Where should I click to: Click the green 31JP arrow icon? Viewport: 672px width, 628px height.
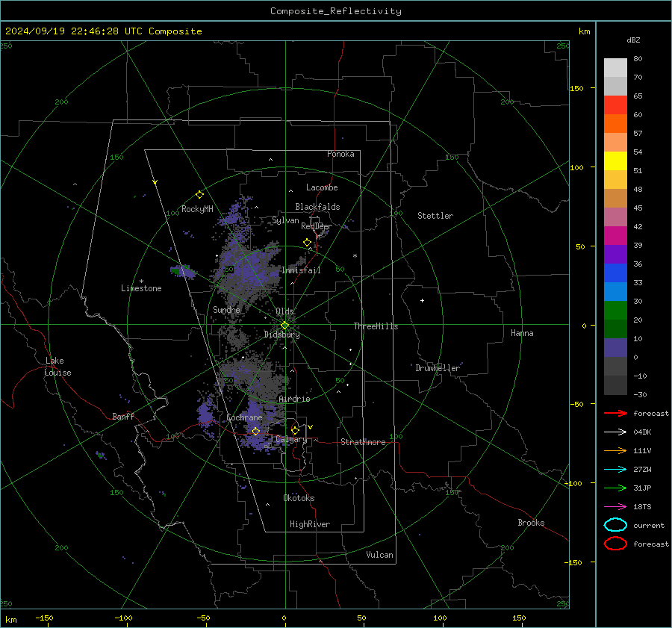(x=615, y=488)
